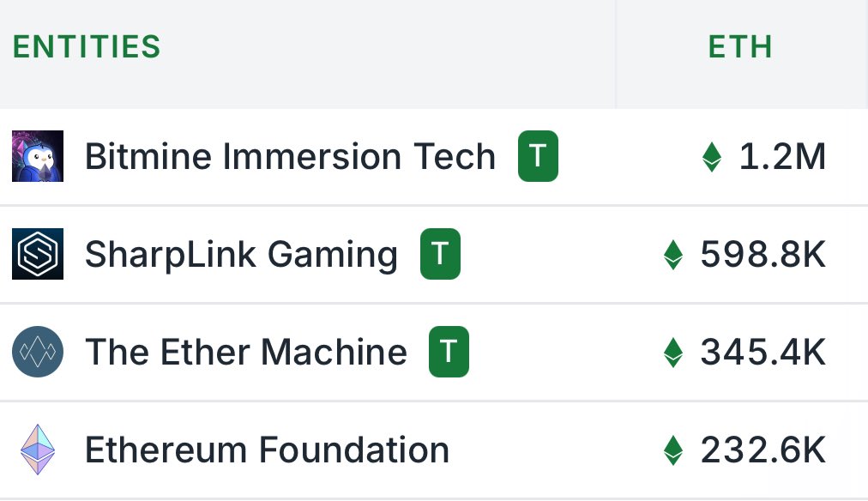Sort the table by ENTITIES column
Viewport: 868px width, 501px height.
(x=86, y=47)
